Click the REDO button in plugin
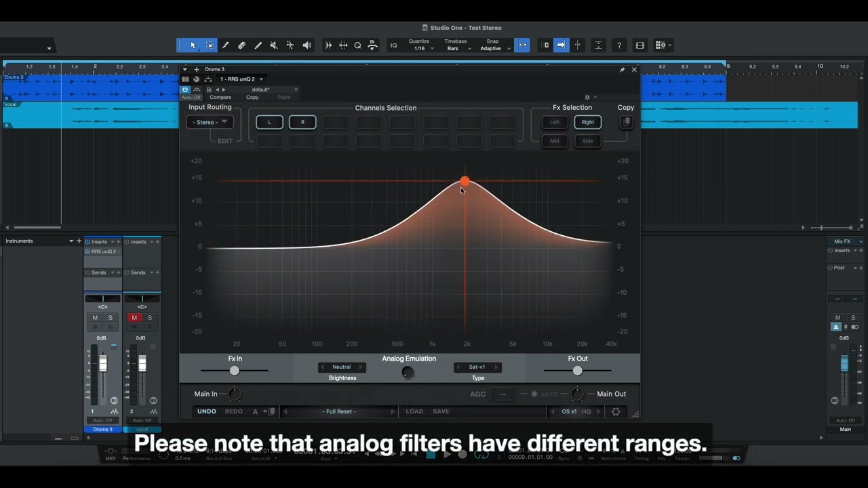 (234, 411)
